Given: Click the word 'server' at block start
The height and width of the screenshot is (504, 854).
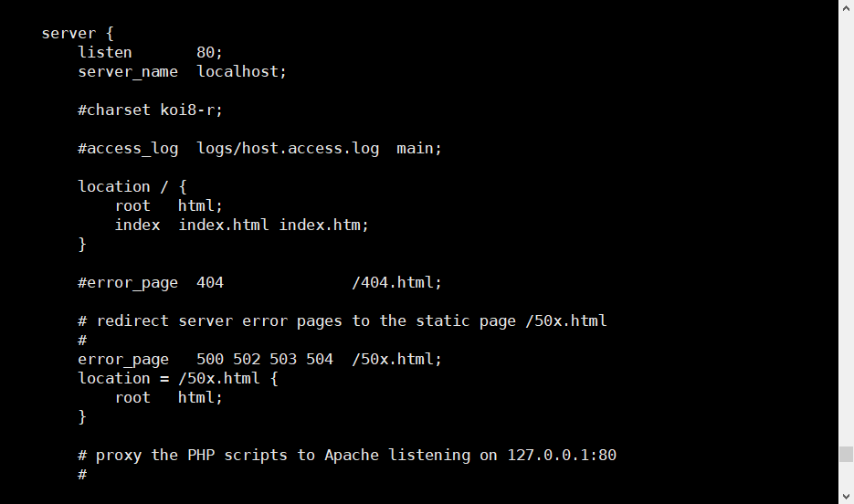Looking at the screenshot, I should tap(69, 33).
